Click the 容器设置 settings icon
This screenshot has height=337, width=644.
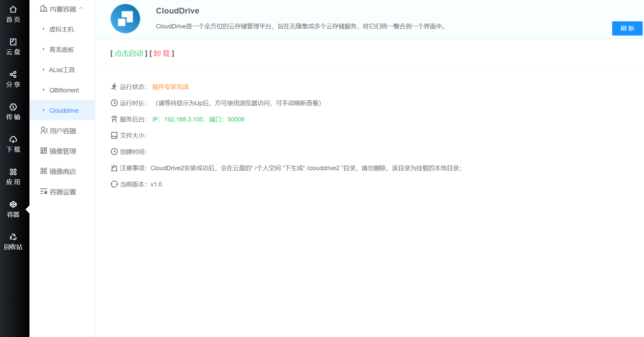click(x=44, y=192)
